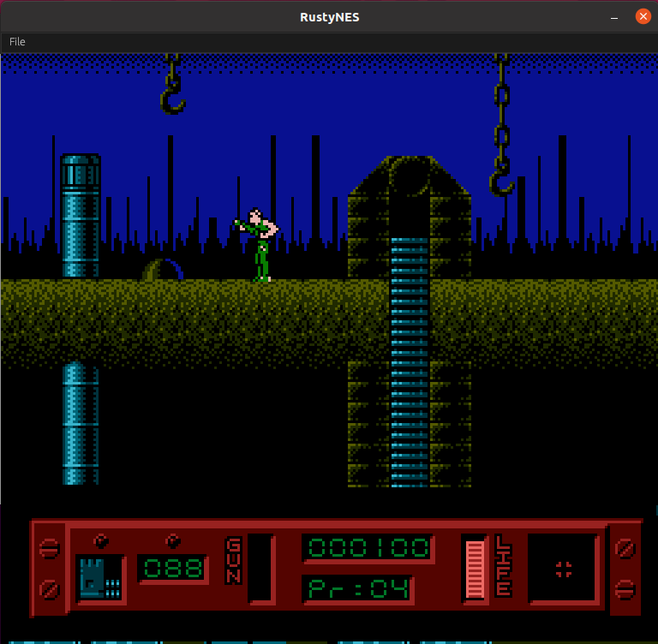Click the RustyNES window title
This screenshot has height=644, width=658.
329,17
